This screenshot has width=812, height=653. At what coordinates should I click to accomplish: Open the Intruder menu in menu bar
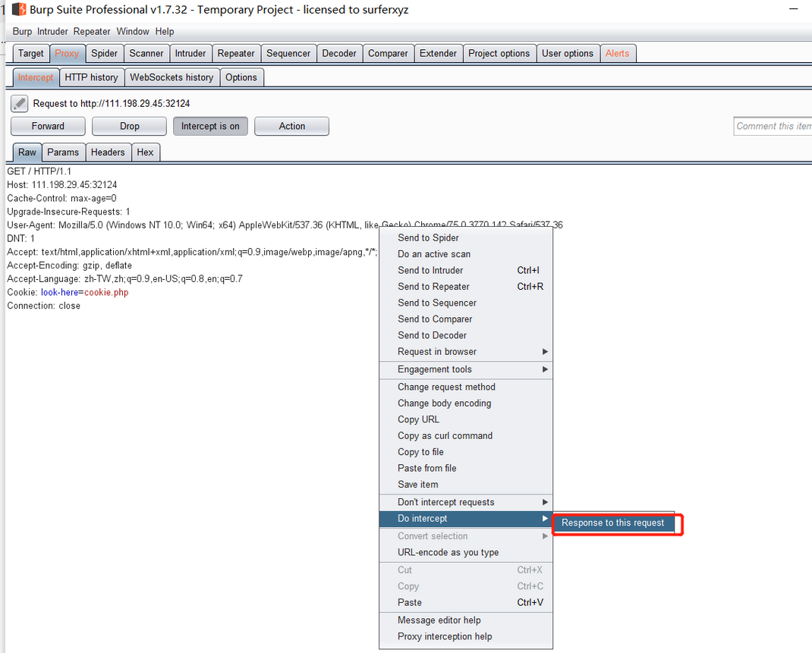tap(52, 32)
